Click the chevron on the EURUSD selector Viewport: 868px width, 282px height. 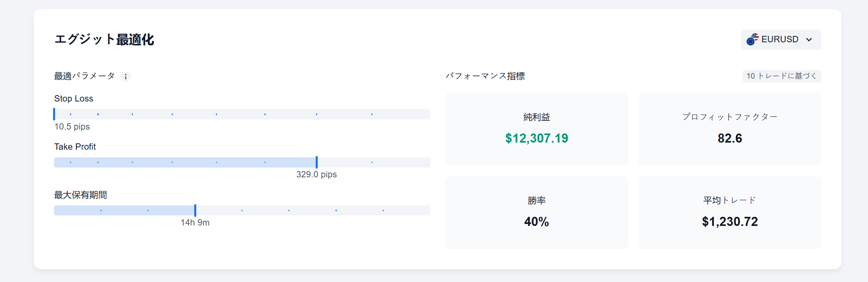[810, 39]
